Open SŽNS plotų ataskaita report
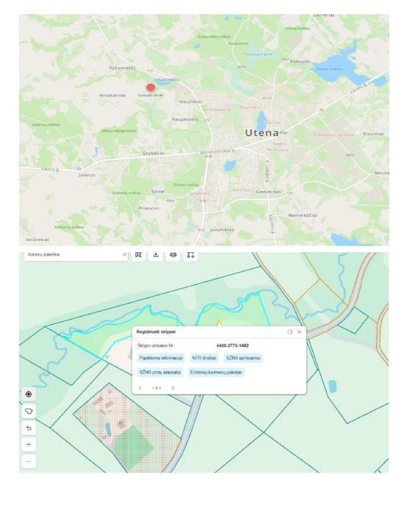411x532 pixels. click(x=160, y=372)
